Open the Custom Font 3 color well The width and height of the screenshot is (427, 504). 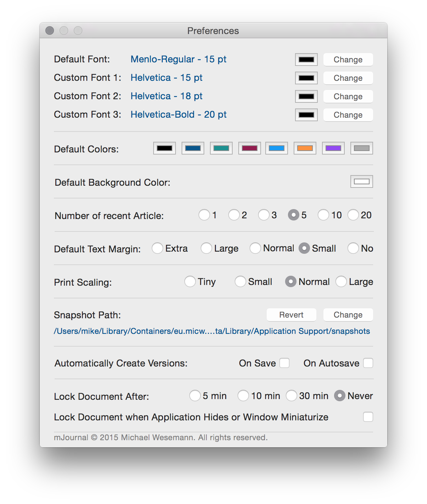306,115
